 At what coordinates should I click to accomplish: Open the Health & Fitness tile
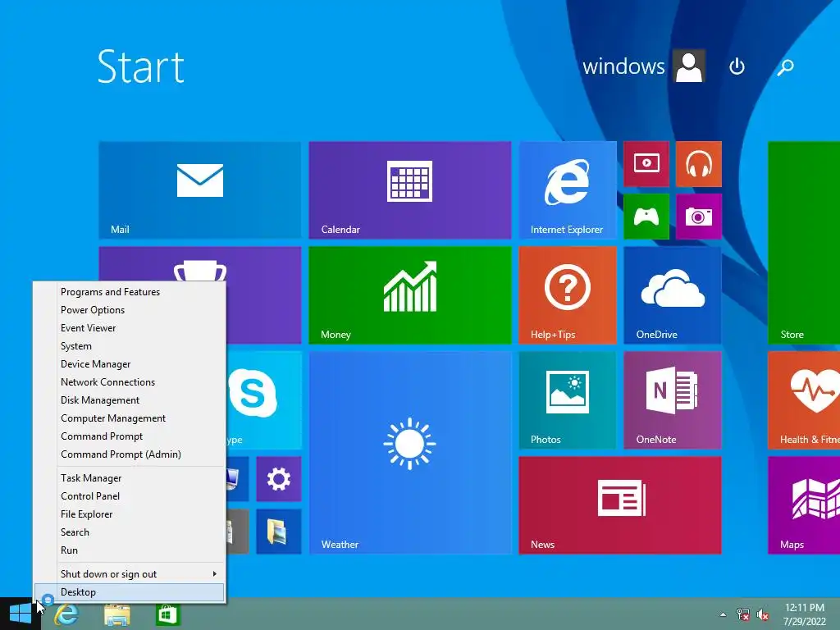click(804, 400)
